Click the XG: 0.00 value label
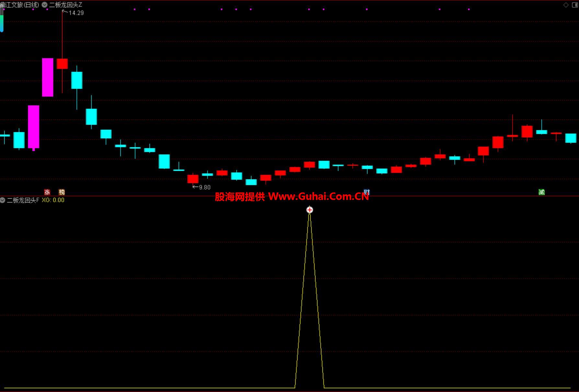 click(53, 200)
